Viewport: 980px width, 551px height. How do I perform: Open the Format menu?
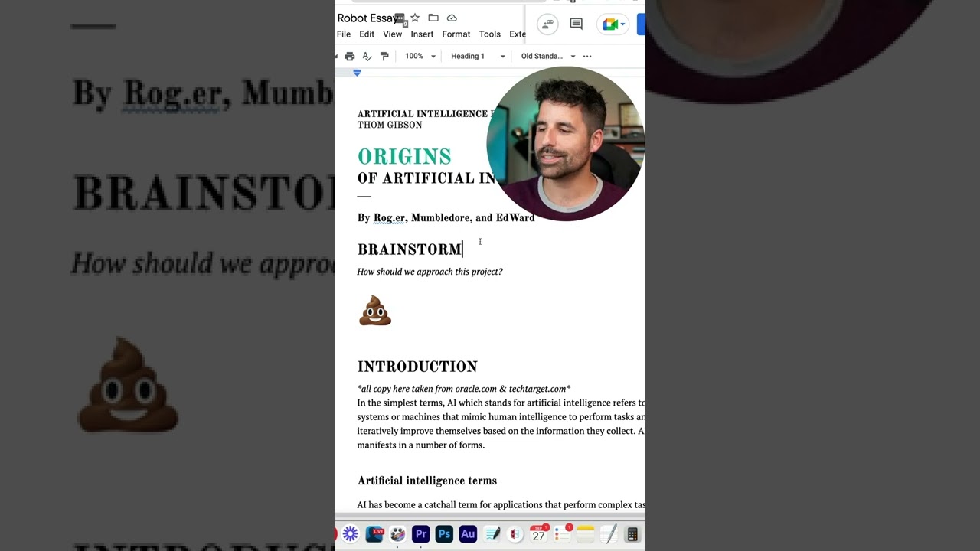(456, 34)
